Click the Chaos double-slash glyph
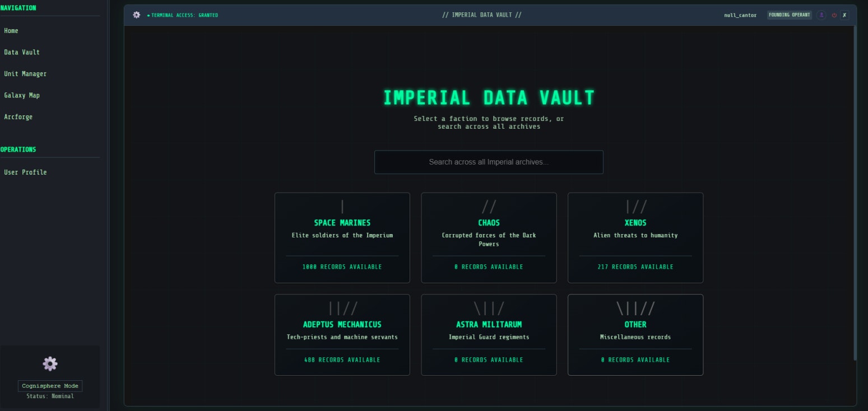The width and height of the screenshot is (868, 411). (x=489, y=207)
